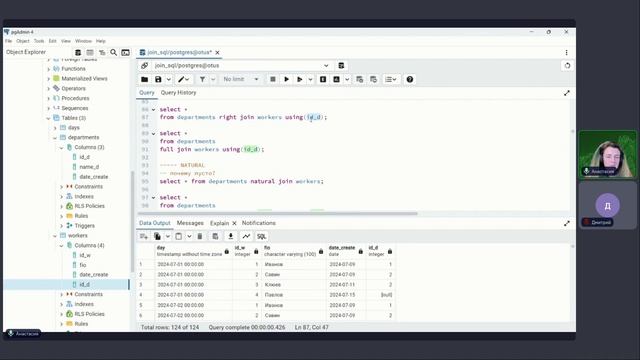The width and height of the screenshot is (640, 360).
Task: Close the Explain tab
Action: click(x=234, y=223)
